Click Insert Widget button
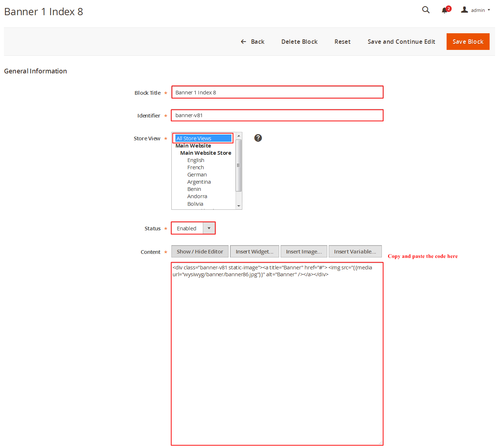Viewport: 503px width, 448px height. point(255,251)
